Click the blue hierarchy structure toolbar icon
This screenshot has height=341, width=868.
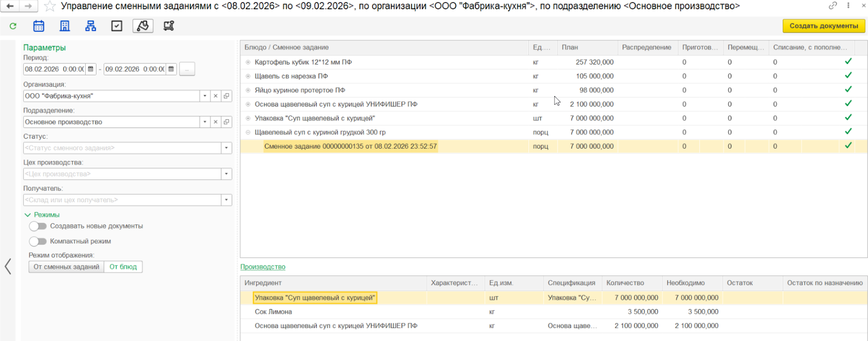[x=91, y=26]
